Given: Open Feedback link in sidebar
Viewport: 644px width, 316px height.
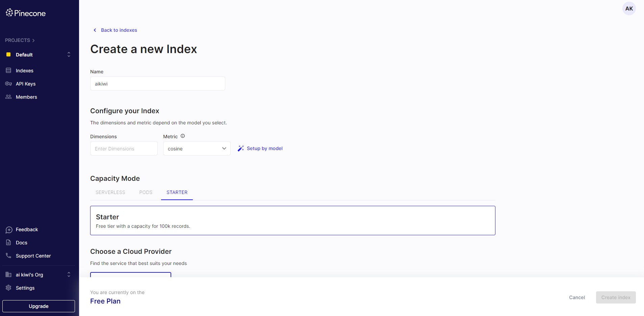Looking at the screenshot, I should pyautogui.click(x=27, y=229).
